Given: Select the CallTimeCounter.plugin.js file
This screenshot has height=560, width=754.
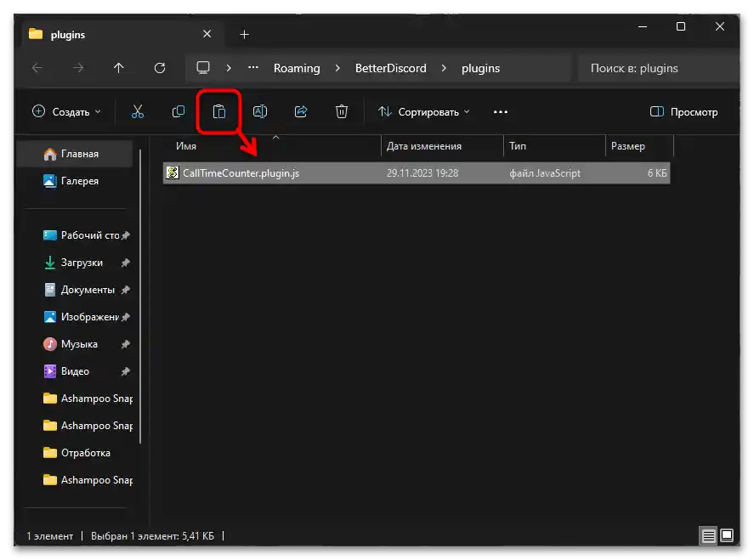Looking at the screenshot, I should pyautogui.click(x=241, y=173).
